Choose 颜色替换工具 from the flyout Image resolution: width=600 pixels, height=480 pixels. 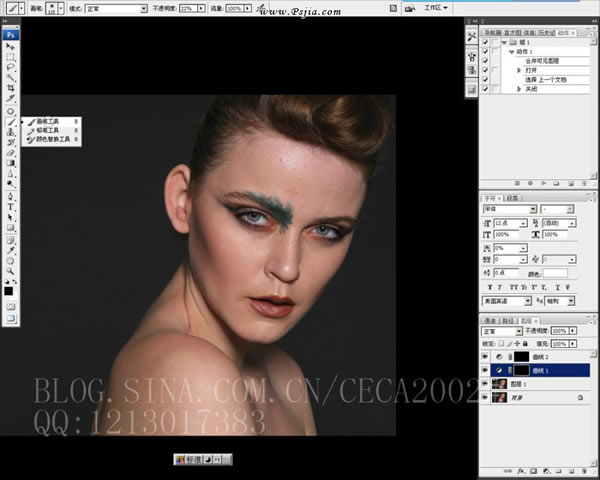pyautogui.click(x=51, y=139)
